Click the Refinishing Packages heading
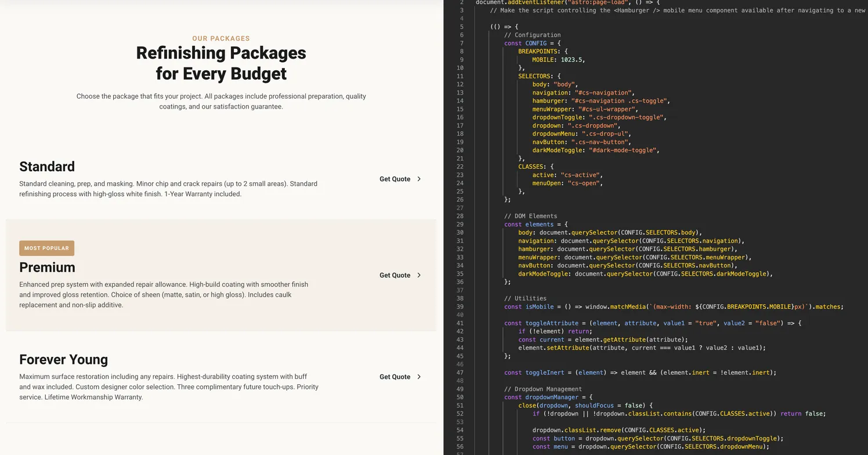868x455 pixels. (220, 63)
